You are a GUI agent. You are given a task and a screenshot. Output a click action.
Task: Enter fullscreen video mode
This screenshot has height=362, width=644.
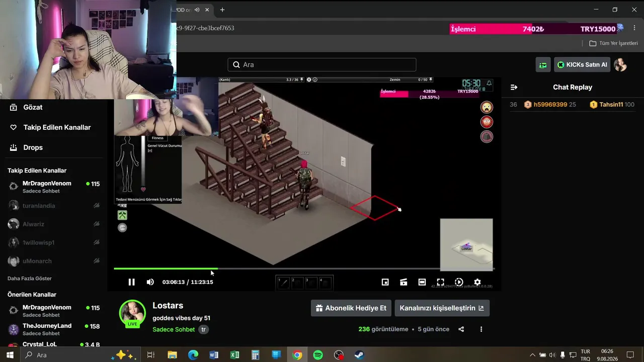440,282
